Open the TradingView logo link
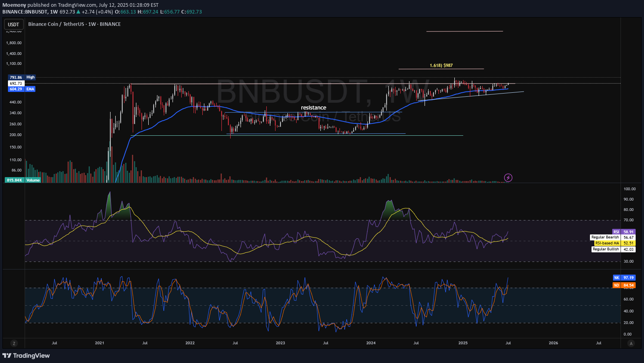 coord(26,355)
